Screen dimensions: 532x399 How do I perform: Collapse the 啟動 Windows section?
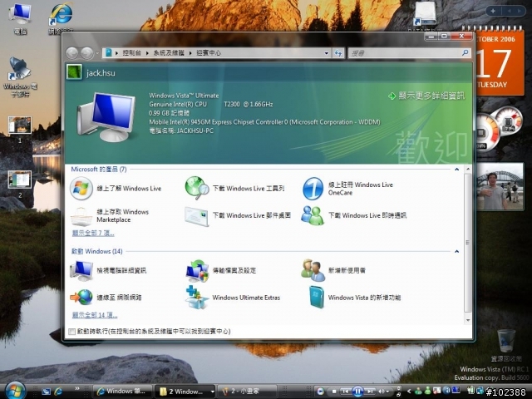(x=456, y=251)
